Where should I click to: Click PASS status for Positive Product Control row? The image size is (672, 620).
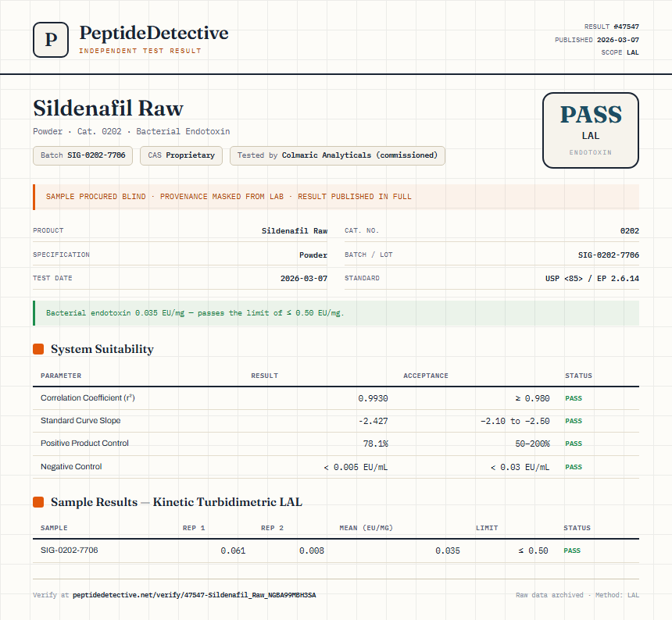click(574, 444)
